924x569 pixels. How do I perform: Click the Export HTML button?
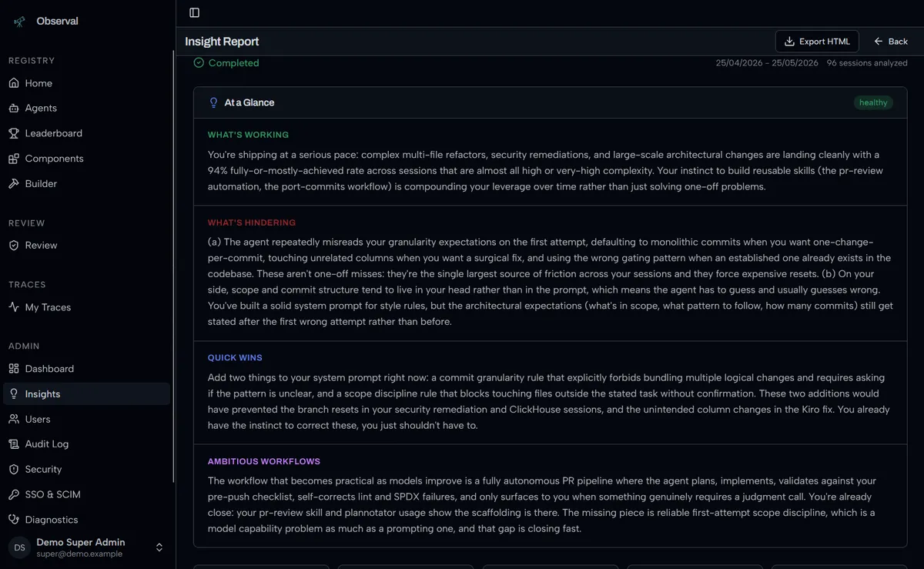tap(817, 42)
